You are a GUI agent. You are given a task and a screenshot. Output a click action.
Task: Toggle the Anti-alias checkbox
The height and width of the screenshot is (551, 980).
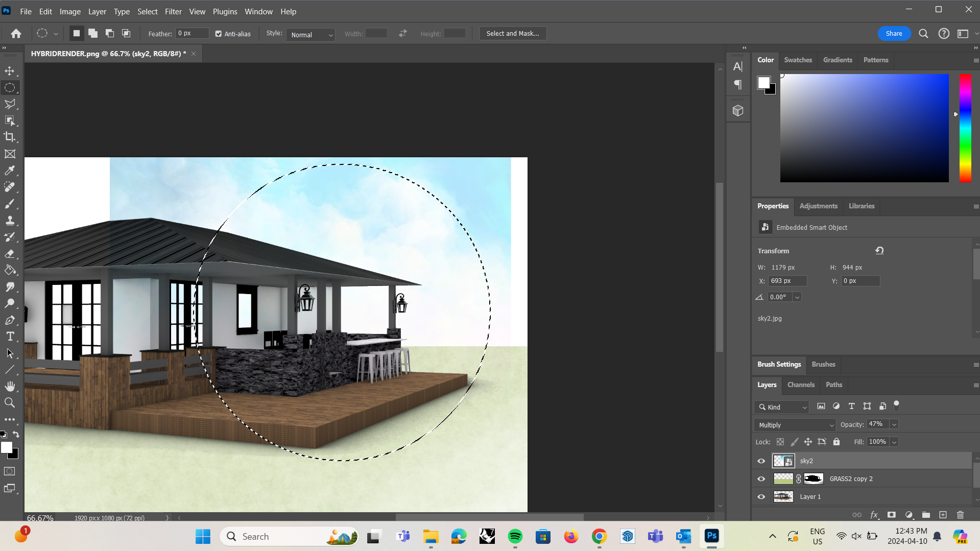pos(219,34)
